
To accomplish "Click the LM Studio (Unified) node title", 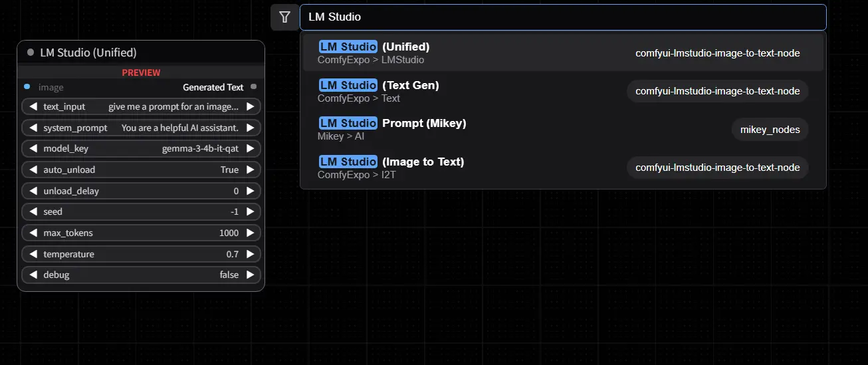I will pyautogui.click(x=88, y=53).
